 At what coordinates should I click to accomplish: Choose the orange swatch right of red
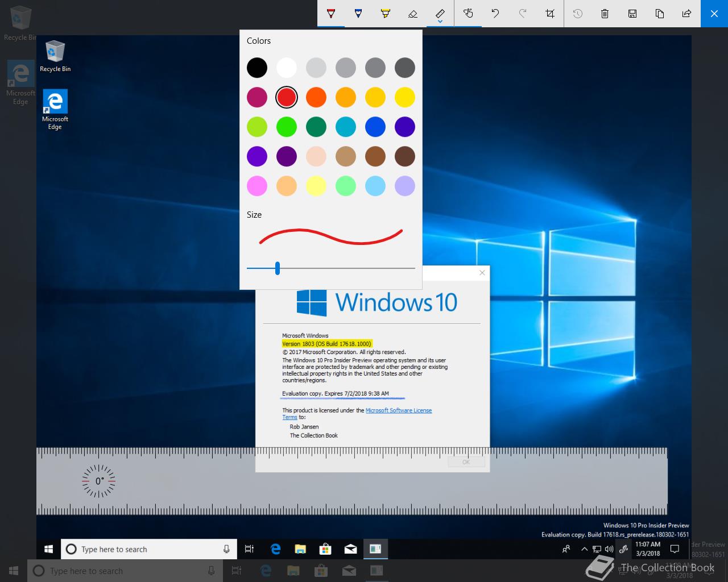(x=316, y=97)
